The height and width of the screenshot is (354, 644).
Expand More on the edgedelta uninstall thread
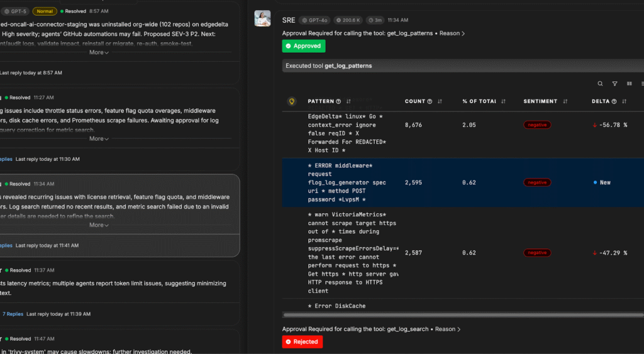point(99,52)
